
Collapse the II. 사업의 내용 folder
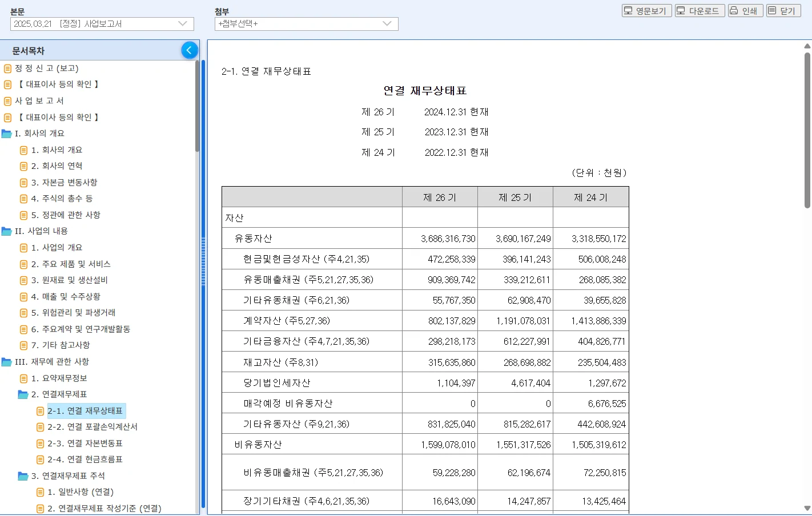coord(7,231)
